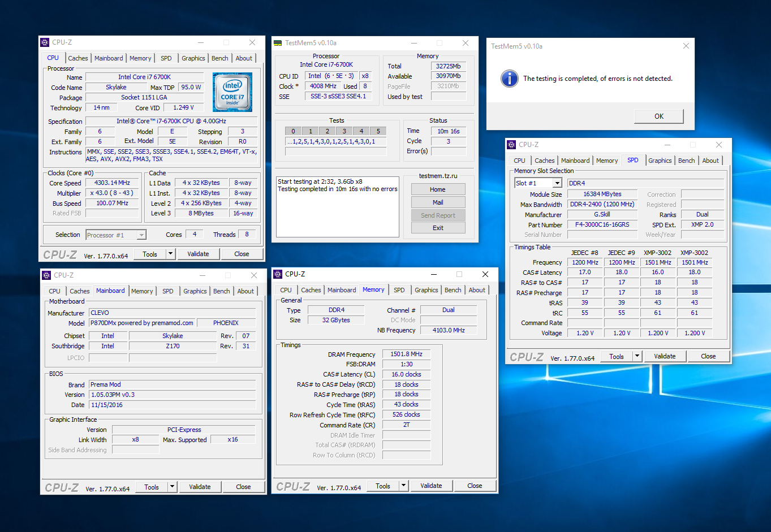The height and width of the screenshot is (532, 771).
Task: Click the BIOS Date 11/15/2016 field
Action: tap(173, 405)
